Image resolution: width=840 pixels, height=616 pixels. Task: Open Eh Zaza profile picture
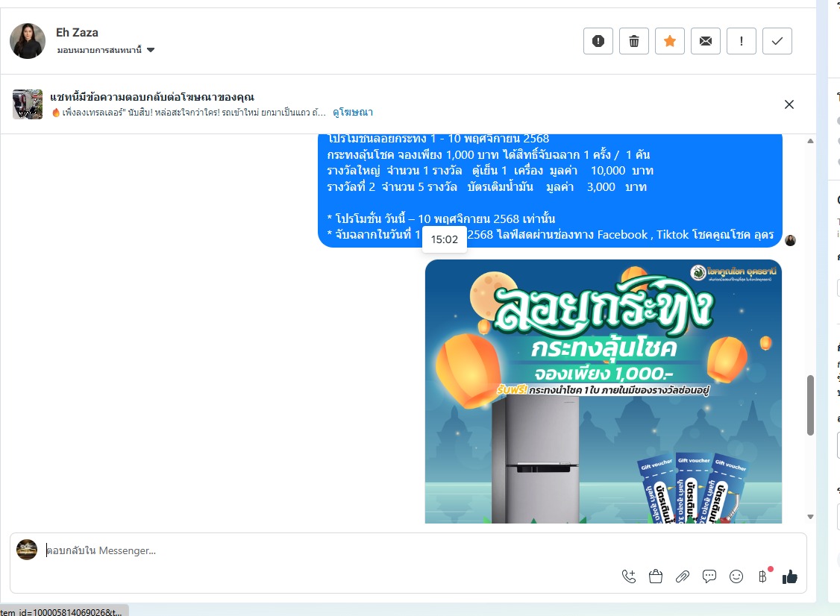coord(28,41)
